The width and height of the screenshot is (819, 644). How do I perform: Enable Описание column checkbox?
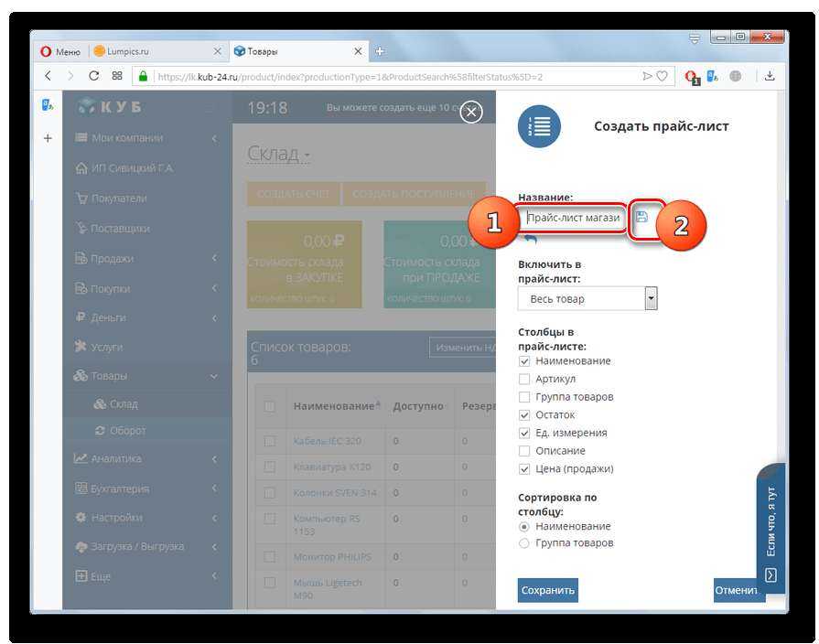tap(524, 451)
